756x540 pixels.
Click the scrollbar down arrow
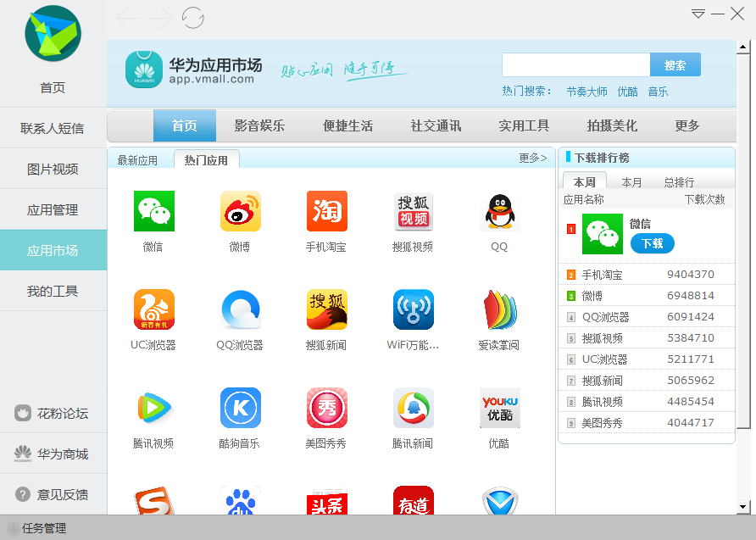pyautogui.click(x=743, y=507)
